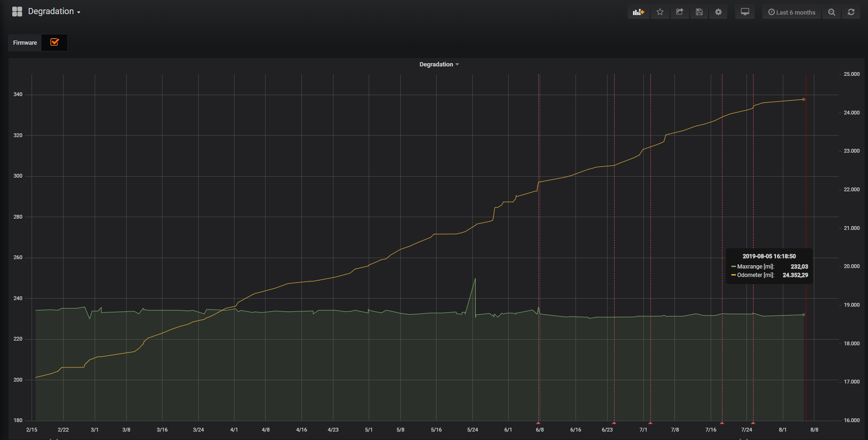This screenshot has width=868, height=440.
Task: Click the 5/1 x-axis label
Action: tap(369, 430)
